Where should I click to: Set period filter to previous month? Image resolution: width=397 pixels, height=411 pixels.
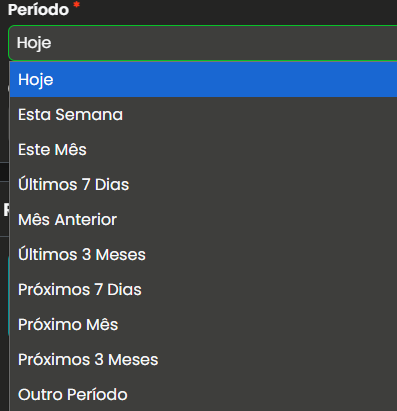[203, 220]
